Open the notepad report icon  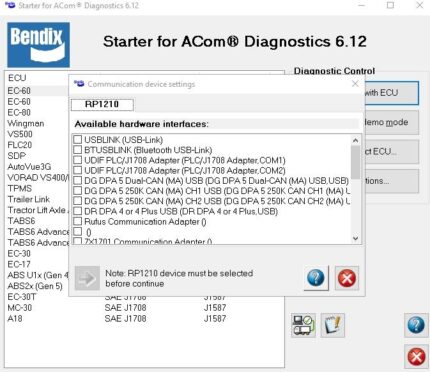click(332, 325)
